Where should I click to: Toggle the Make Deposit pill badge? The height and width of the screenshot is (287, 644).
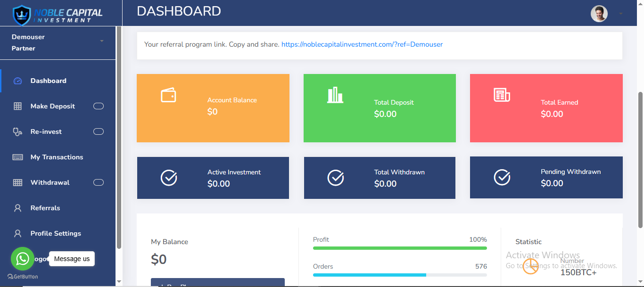[x=99, y=106]
